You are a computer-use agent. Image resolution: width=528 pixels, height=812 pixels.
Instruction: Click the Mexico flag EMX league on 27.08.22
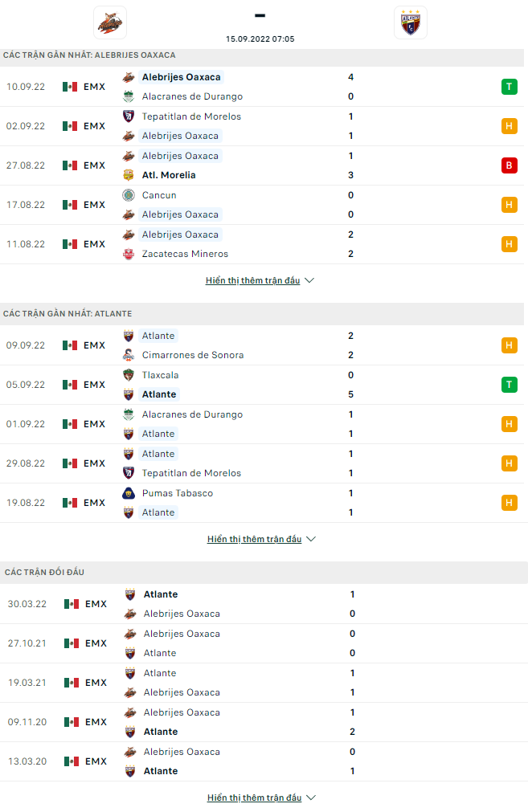click(x=84, y=165)
